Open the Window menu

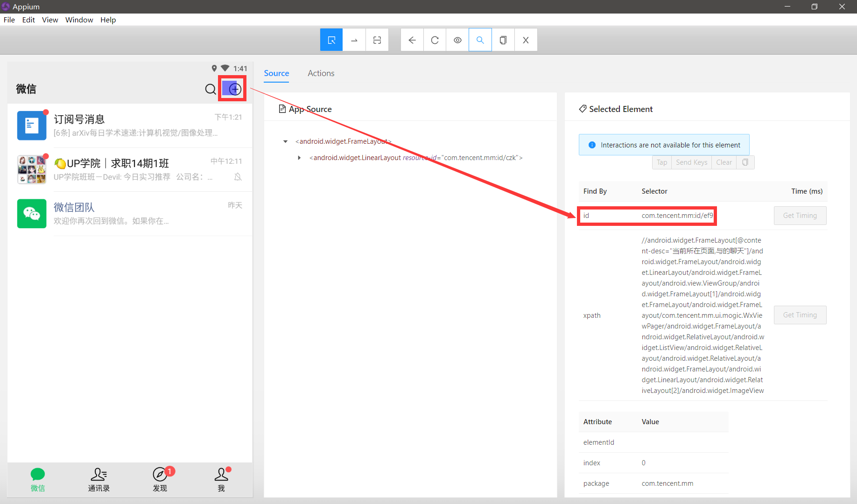click(x=79, y=20)
